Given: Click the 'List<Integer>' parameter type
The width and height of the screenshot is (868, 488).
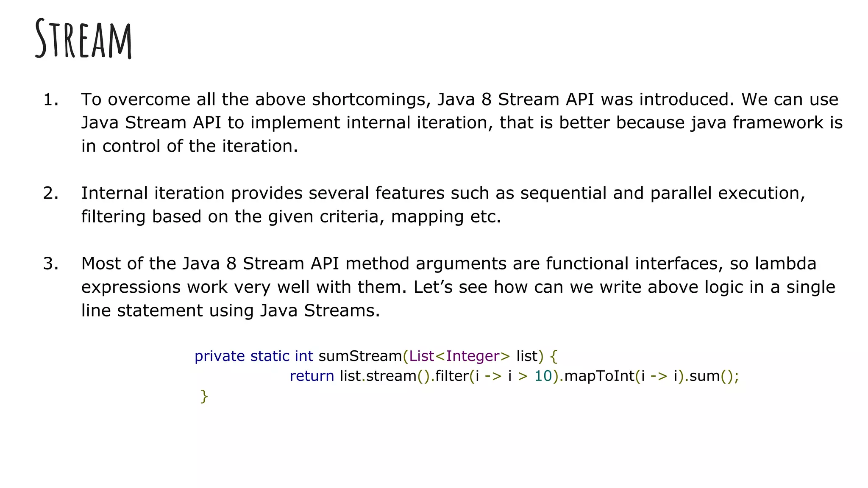Looking at the screenshot, I should tap(460, 356).
